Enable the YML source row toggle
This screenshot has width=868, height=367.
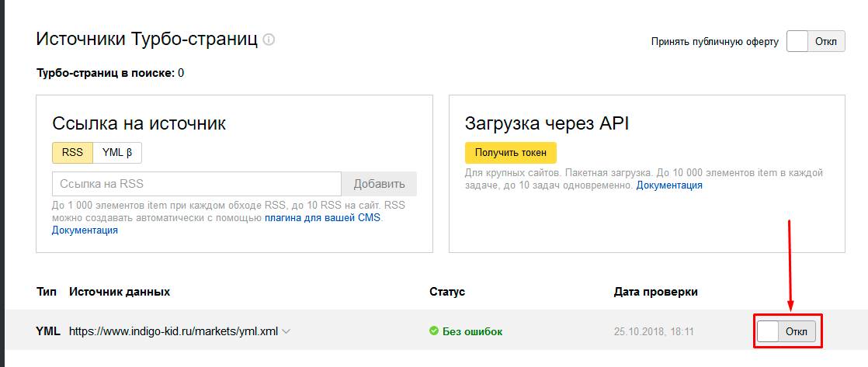pyautogui.click(x=786, y=331)
